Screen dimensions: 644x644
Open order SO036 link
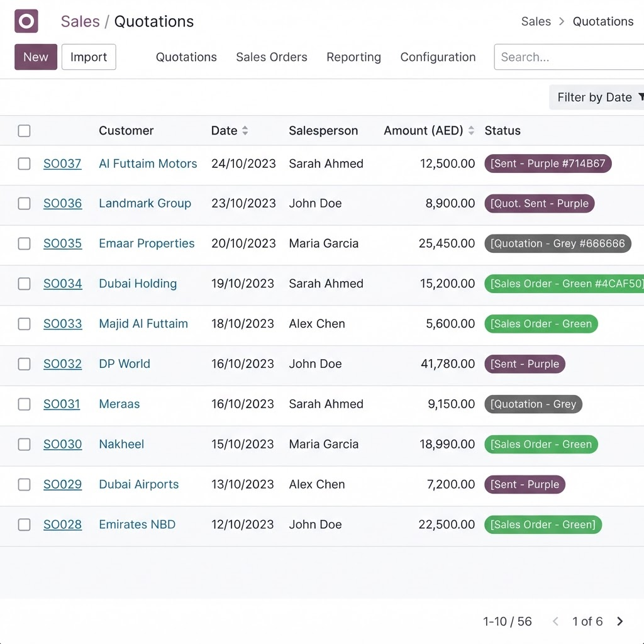(x=62, y=203)
